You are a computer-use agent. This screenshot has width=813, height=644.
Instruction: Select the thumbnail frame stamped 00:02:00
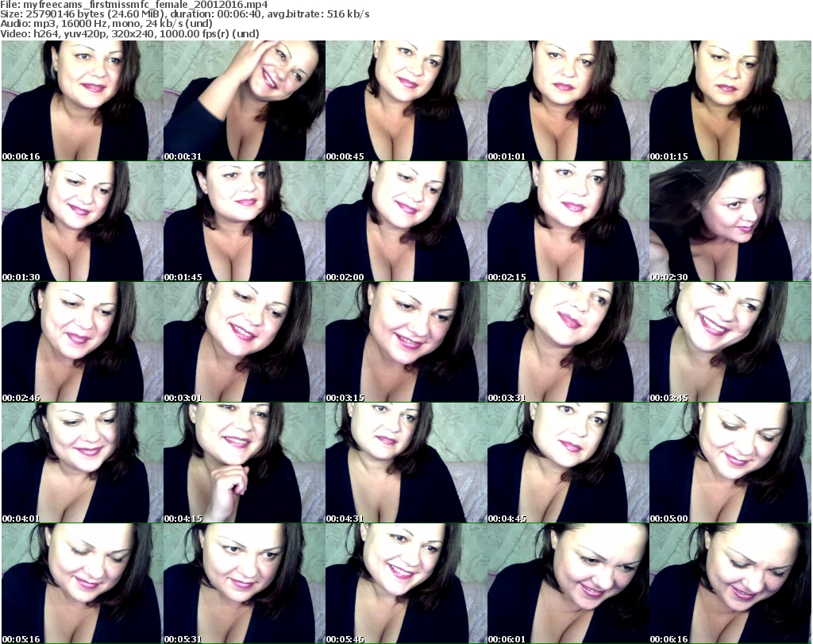[406, 222]
